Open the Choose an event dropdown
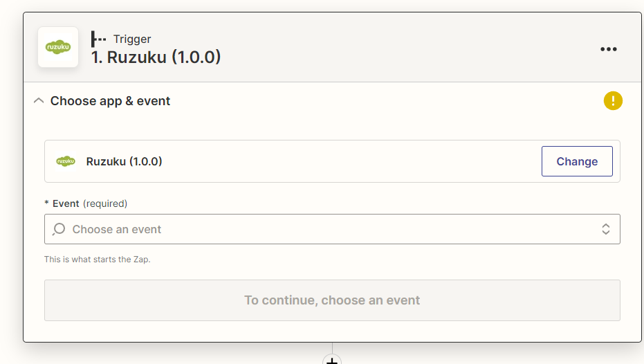644x364 pixels. 332,229
